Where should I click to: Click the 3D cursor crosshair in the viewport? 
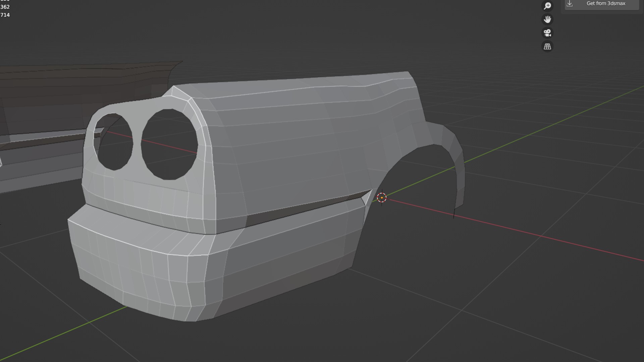(382, 198)
